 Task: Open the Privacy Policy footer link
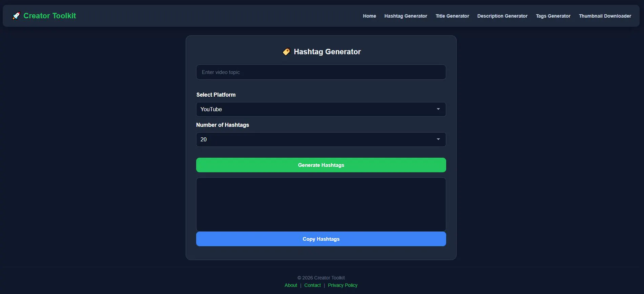342,285
